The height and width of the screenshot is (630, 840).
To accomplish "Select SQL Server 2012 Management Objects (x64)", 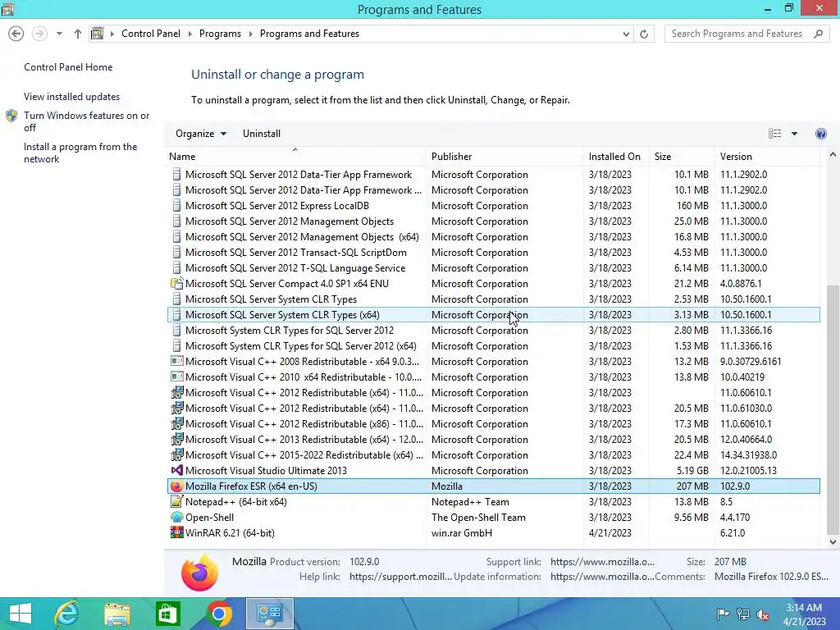I will pyautogui.click(x=493, y=237).
